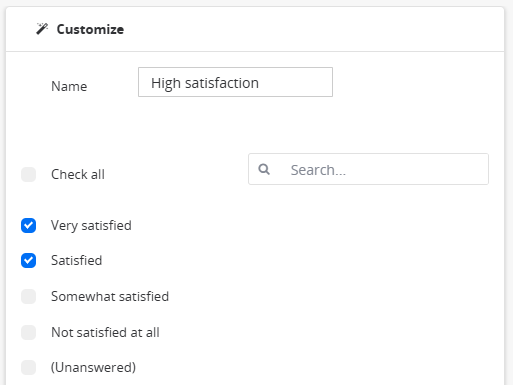Click the '(Unanswered)' label text
513x385 pixels.
click(x=93, y=367)
